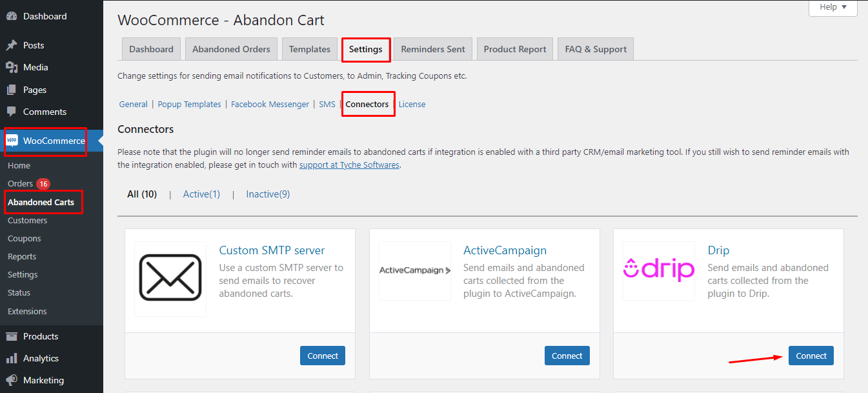Show All (10) connectors filter
The image size is (868, 393).
(x=142, y=194)
